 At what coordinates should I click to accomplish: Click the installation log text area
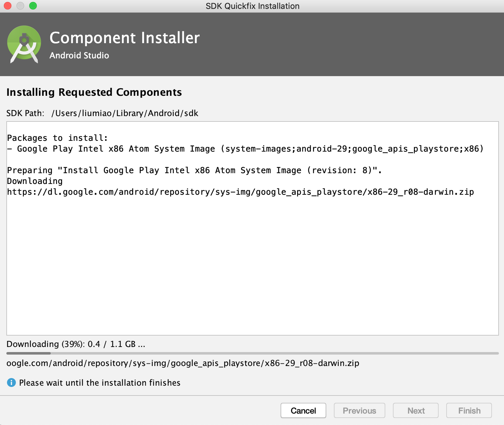(x=252, y=228)
